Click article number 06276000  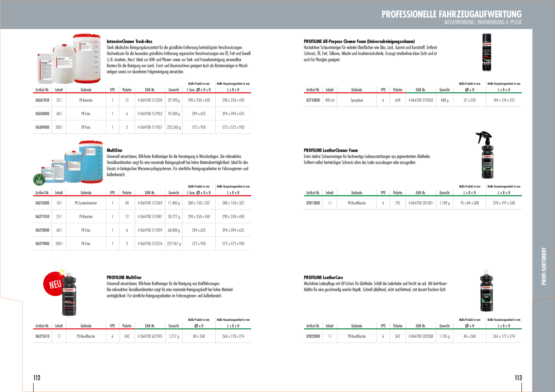pyautogui.click(x=42, y=203)
